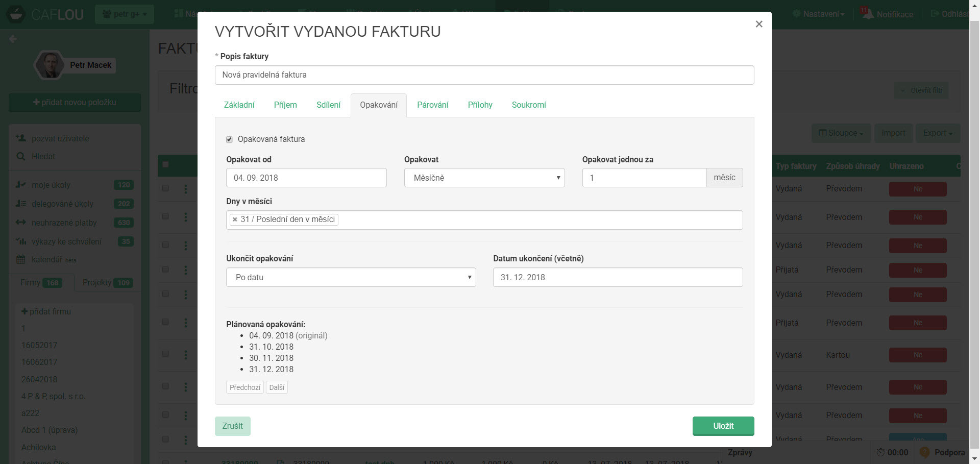
Task: Open the Přílohy tab
Action: pos(480,105)
